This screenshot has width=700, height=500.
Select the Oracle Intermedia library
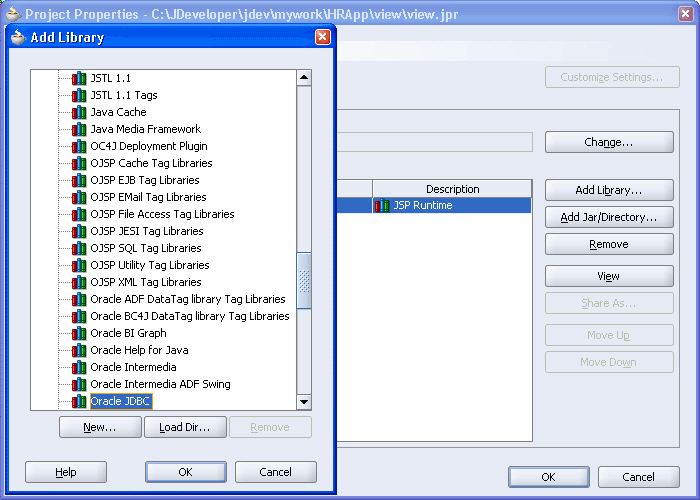[133, 367]
